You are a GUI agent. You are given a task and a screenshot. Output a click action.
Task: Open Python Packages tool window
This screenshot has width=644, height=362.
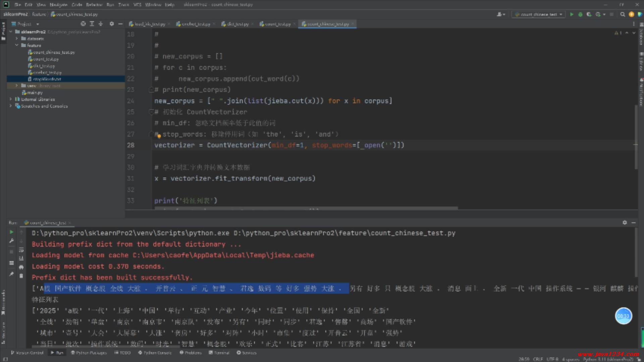point(89,353)
